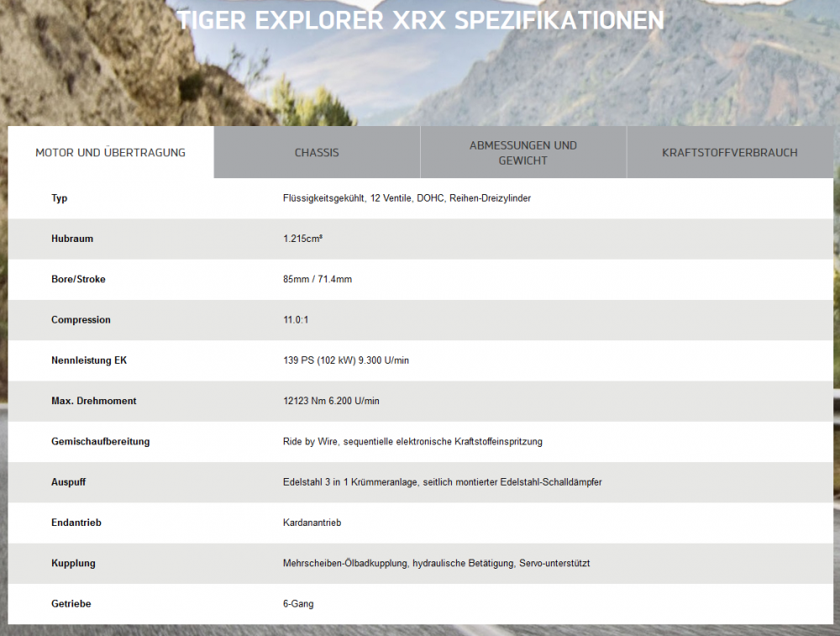Select the Kraftstoffverbrauch tab
This screenshot has width=840, height=636.
pyautogui.click(x=729, y=153)
